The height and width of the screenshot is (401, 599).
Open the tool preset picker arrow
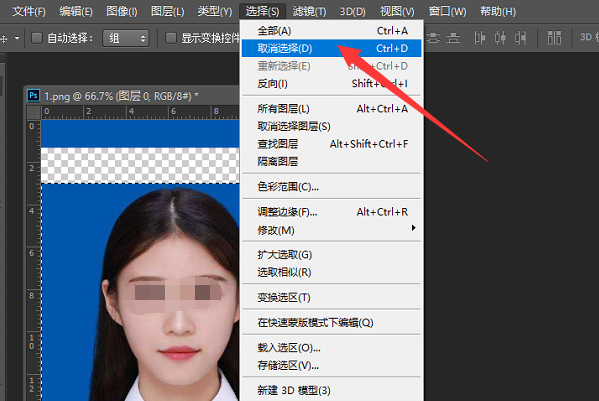[x=16, y=38]
